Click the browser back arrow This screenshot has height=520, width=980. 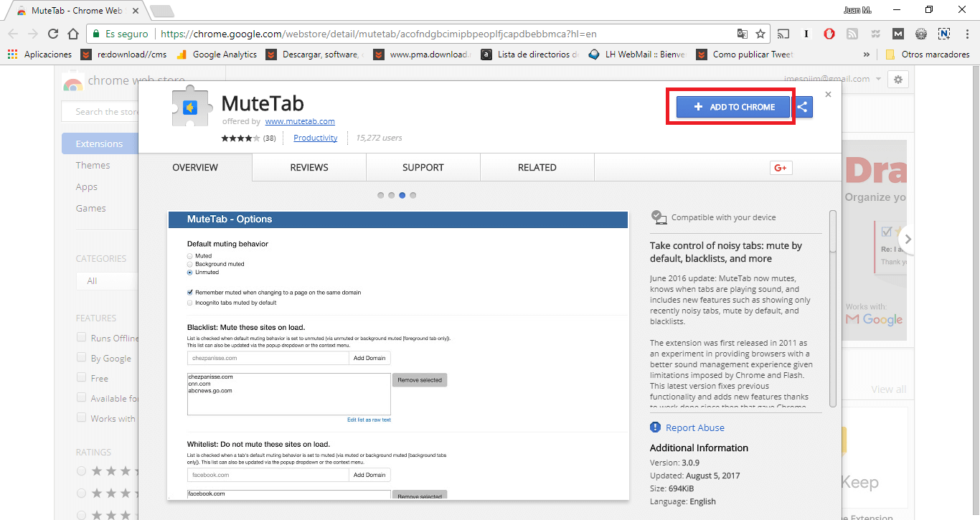point(13,34)
